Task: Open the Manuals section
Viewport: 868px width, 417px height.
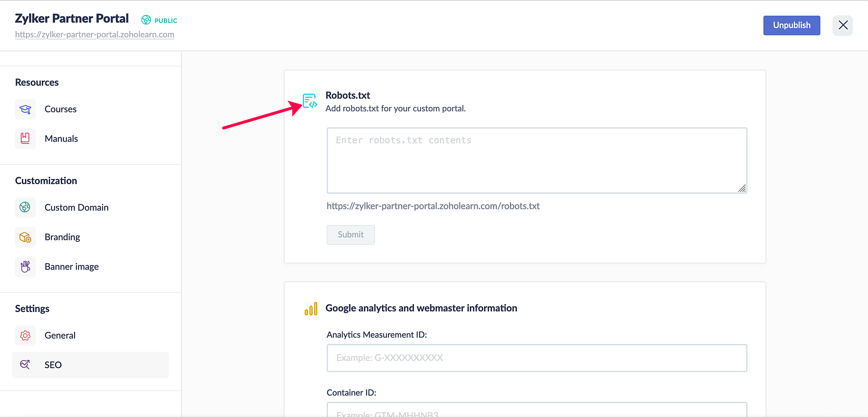Action: click(x=61, y=139)
